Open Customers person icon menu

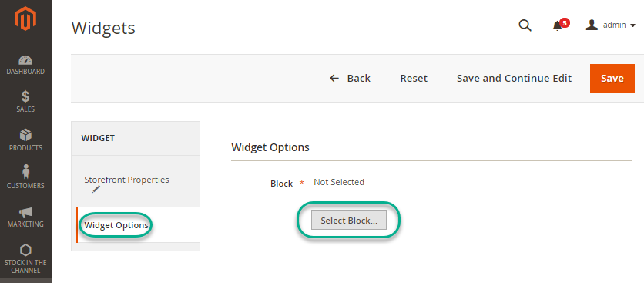pyautogui.click(x=25, y=172)
